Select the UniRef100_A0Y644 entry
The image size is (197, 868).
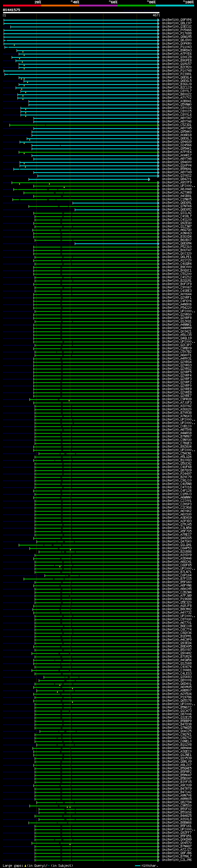point(177,294)
